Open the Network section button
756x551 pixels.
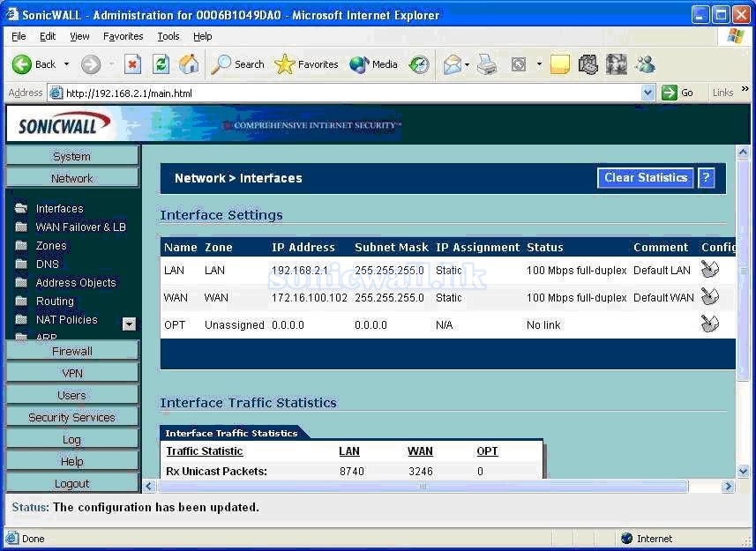point(72,178)
